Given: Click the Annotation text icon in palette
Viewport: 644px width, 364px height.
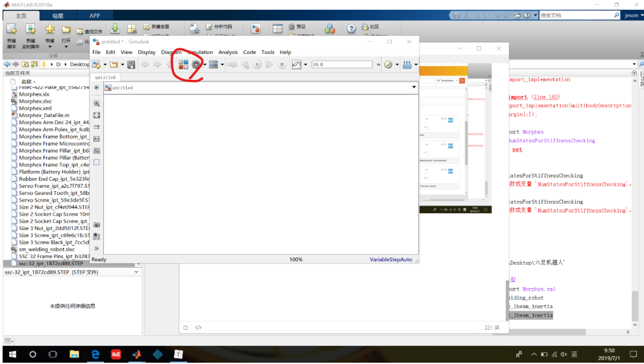Looking at the screenshot, I should [x=97, y=139].
